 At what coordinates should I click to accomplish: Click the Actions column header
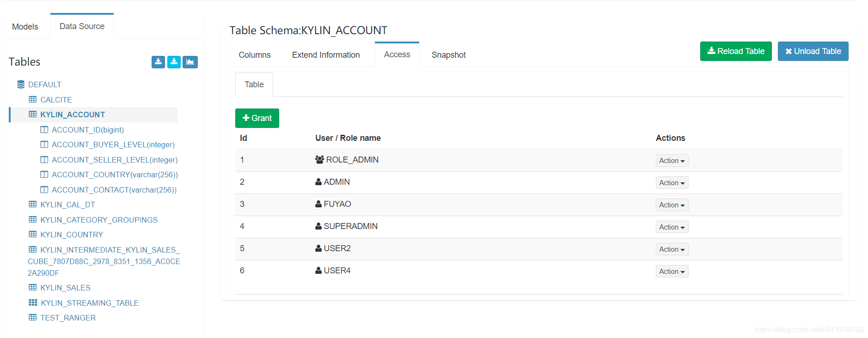click(671, 138)
